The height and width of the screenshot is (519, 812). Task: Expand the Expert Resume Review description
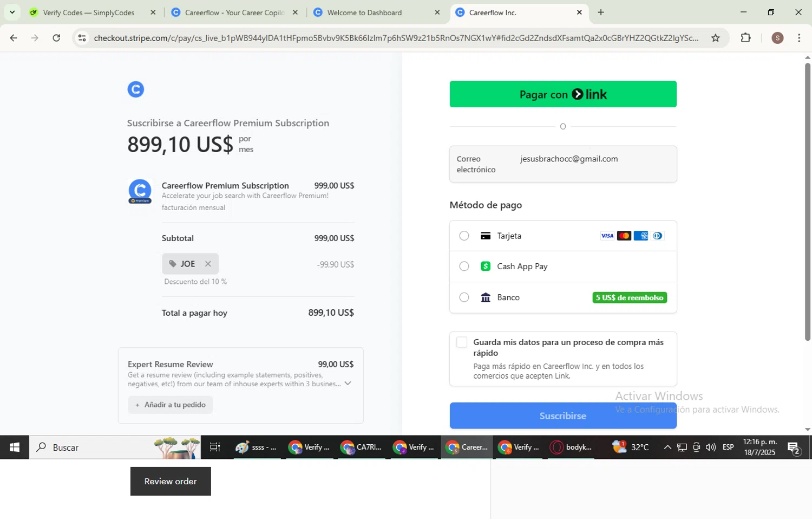tap(348, 384)
